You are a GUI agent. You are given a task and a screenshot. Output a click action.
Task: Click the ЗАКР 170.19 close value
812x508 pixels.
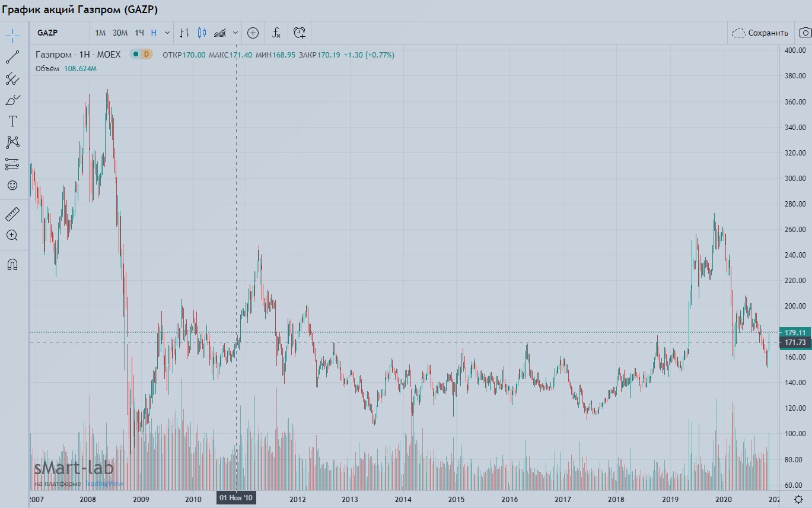320,55
